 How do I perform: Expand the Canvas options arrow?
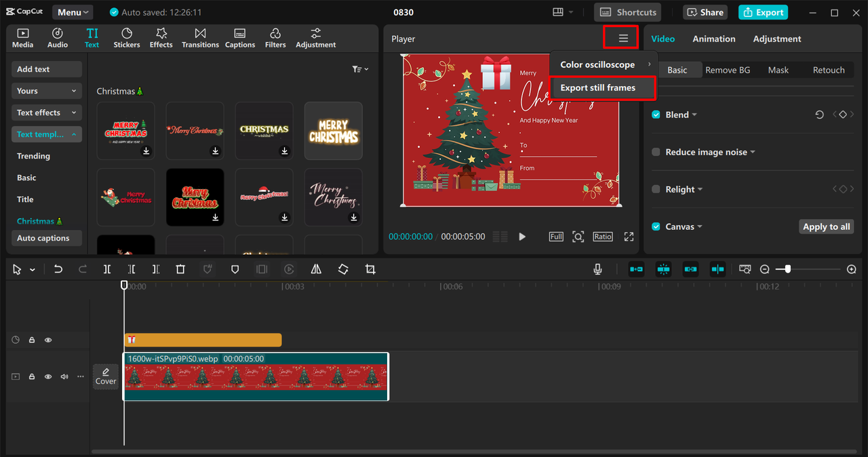coord(699,227)
